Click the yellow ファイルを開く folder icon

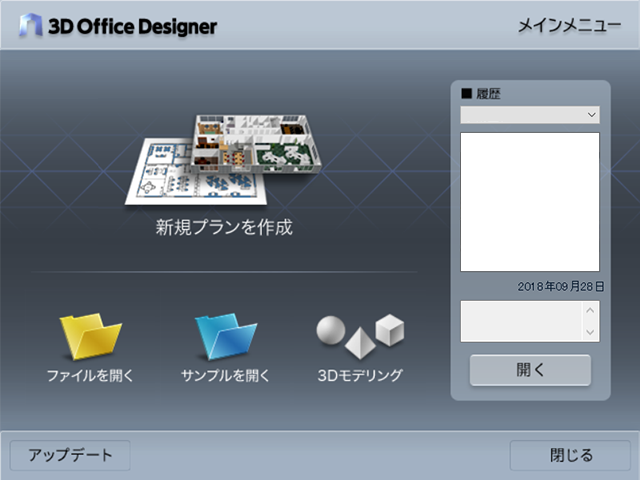pyautogui.click(x=90, y=337)
